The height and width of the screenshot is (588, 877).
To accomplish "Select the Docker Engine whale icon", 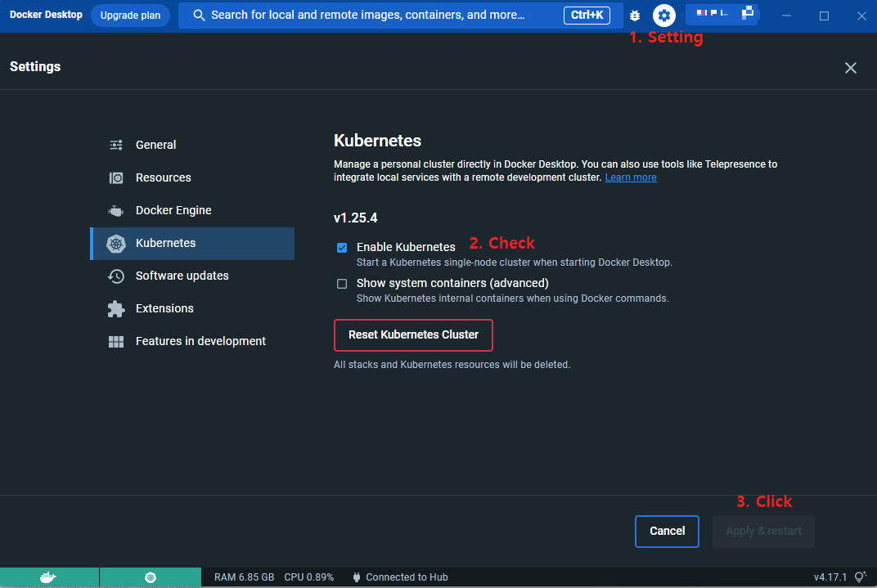I will (x=116, y=211).
